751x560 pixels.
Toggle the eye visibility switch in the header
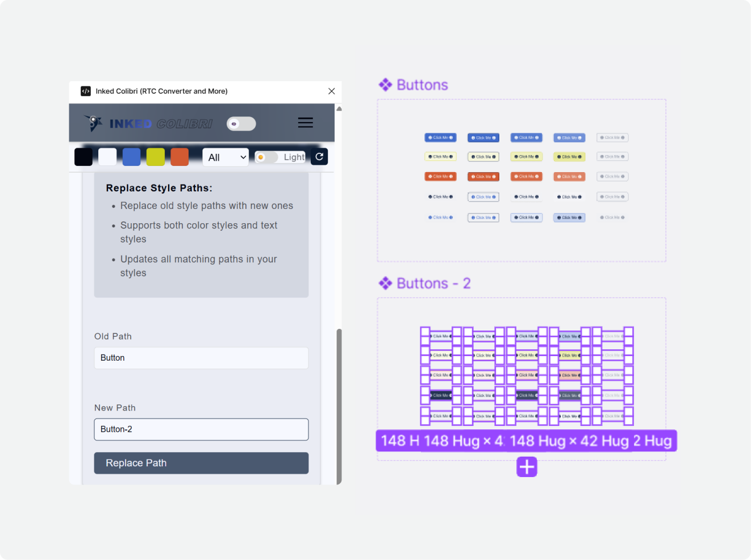pyautogui.click(x=241, y=124)
